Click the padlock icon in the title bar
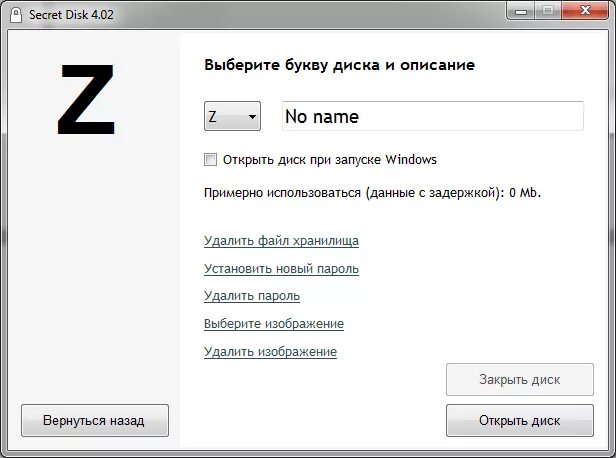 pos(16,15)
